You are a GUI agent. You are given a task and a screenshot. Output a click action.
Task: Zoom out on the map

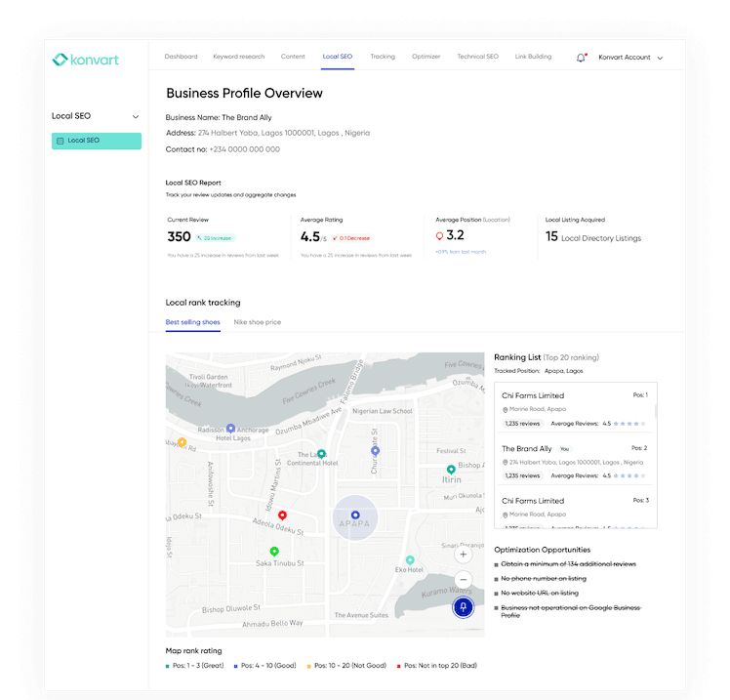pyautogui.click(x=464, y=579)
